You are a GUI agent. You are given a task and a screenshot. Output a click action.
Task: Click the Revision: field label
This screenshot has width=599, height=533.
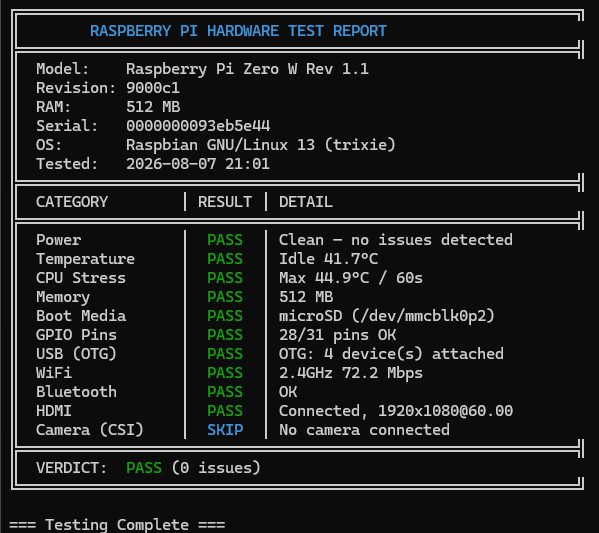pyautogui.click(x=76, y=88)
